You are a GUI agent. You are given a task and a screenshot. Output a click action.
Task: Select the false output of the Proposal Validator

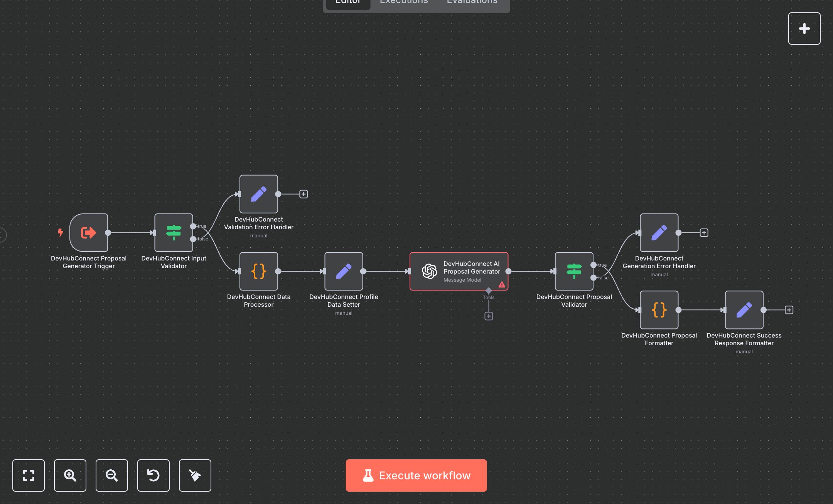[594, 277]
